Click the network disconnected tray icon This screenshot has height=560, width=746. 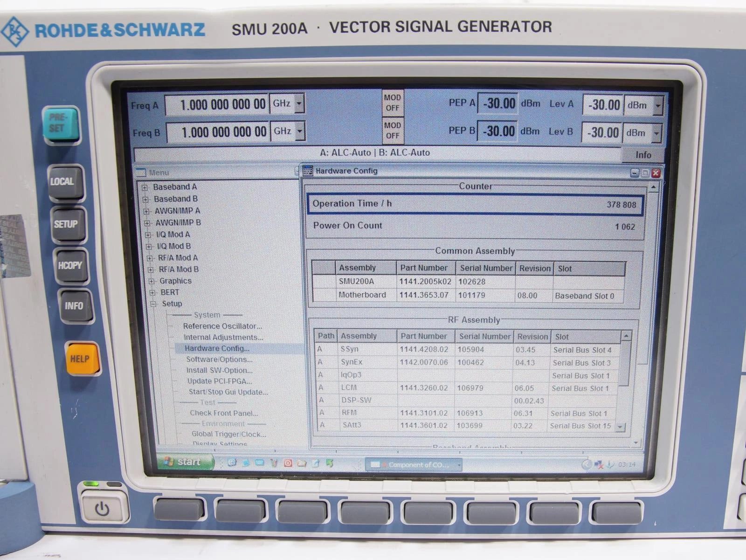pos(599,464)
